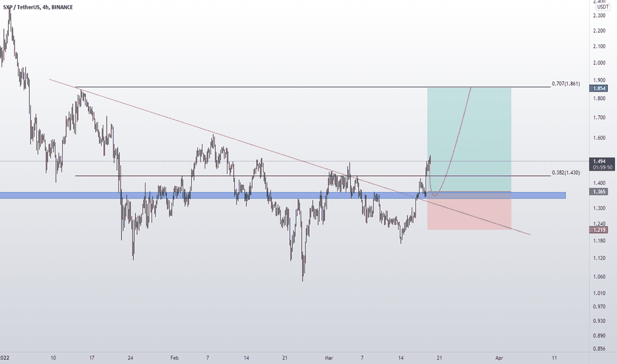Click the 1.219 stop price tag

tap(599, 230)
